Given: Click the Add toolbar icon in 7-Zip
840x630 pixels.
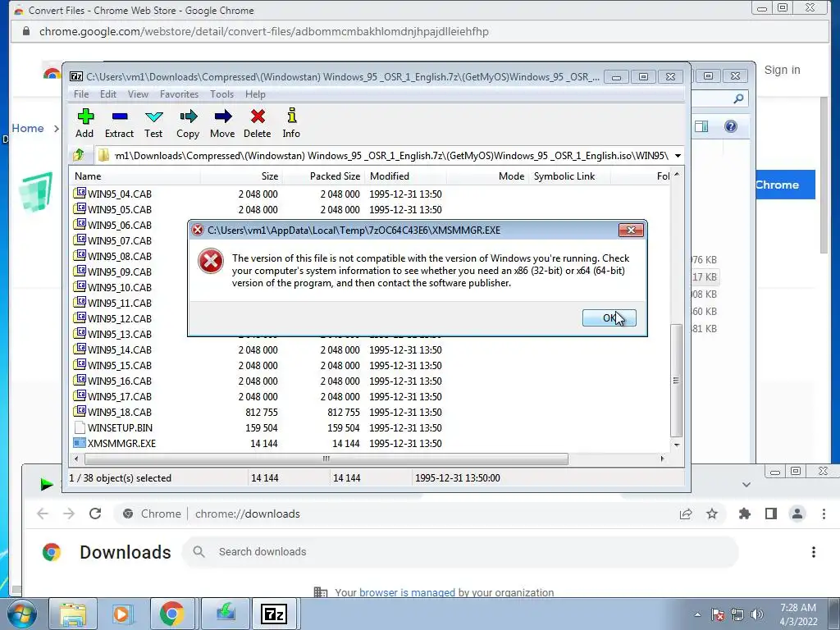Looking at the screenshot, I should tap(85, 123).
